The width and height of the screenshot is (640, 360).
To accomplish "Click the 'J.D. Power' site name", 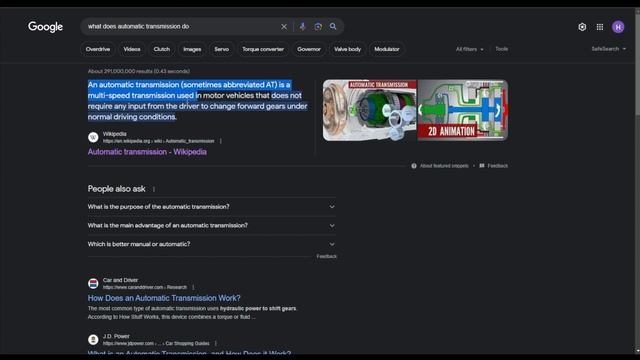I will (116, 336).
